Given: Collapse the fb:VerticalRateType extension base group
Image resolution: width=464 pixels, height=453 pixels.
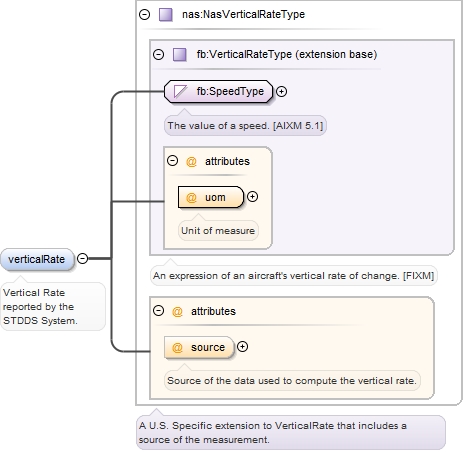Looking at the screenshot, I should (158, 54).
